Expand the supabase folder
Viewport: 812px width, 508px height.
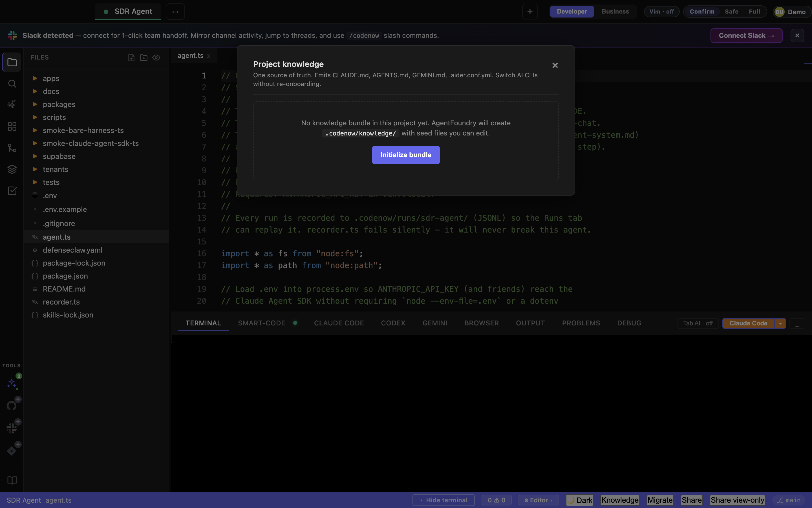[x=96, y=157]
